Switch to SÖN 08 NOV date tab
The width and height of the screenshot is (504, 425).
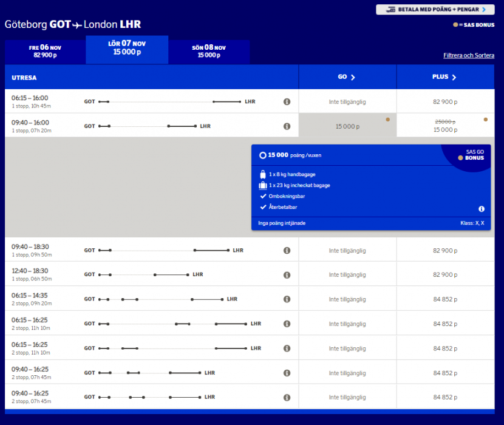[209, 51]
